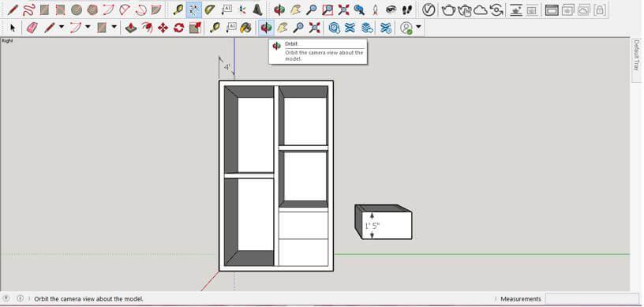Select the Rotated Rectangle tool
644x307 pixels.
click(60, 9)
